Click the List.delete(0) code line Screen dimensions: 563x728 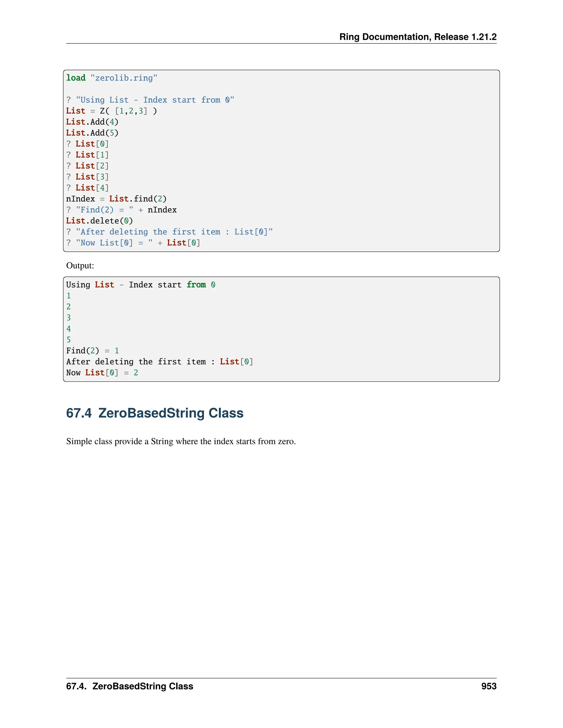point(100,221)
